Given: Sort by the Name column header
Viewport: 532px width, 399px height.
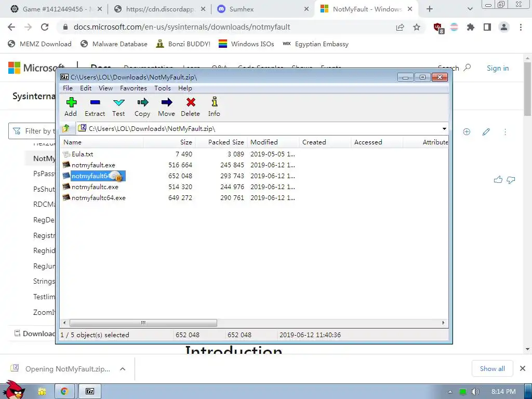Looking at the screenshot, I should 102,142.
